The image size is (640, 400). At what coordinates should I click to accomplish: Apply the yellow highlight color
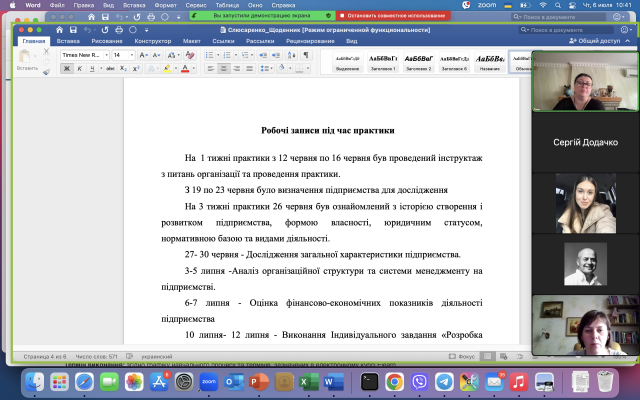pyautogui.click(x=167, y=69)
